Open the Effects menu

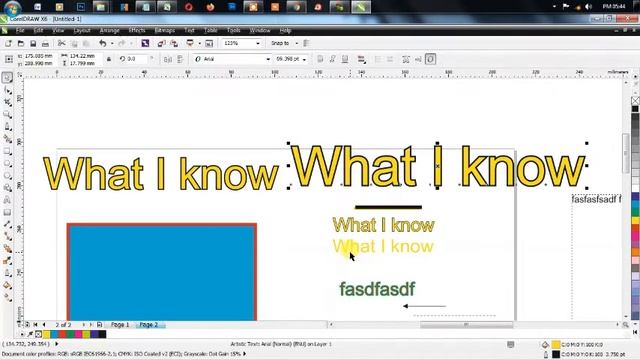coord(137,31)
